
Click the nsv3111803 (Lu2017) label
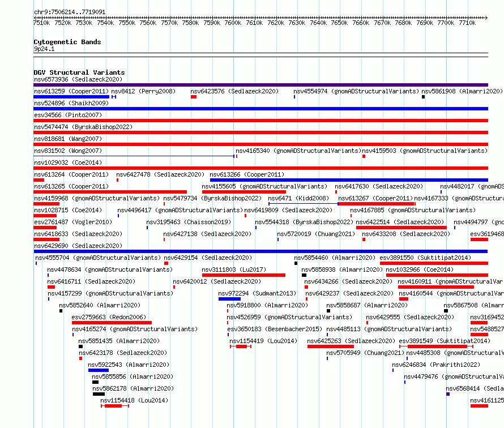[x=234, y=269]
